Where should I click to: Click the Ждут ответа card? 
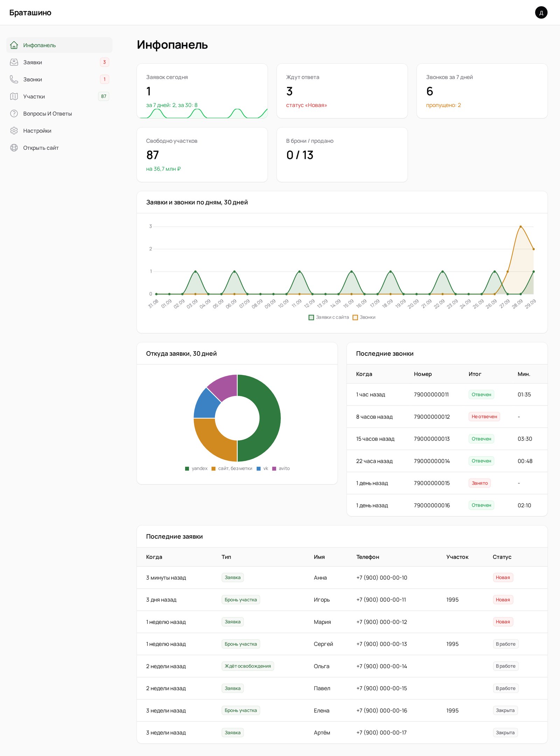pos(342,91)
